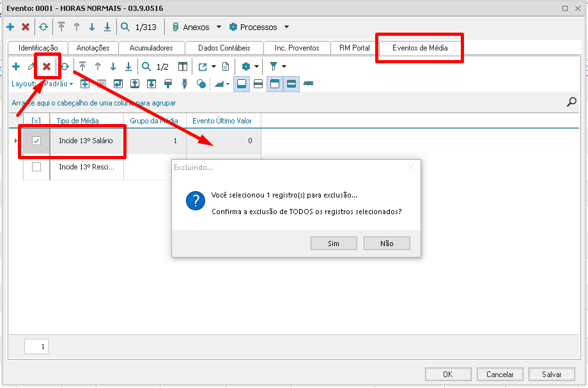This screenshot has height=388, width=588.
Task: Click the OK button
Action: [x=448, y=374]
